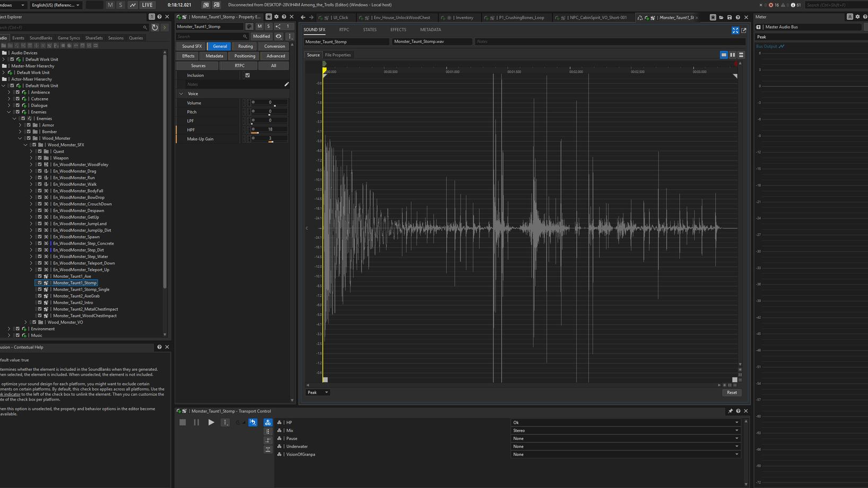Toggle full-window blue expand icon in editor

735,30
